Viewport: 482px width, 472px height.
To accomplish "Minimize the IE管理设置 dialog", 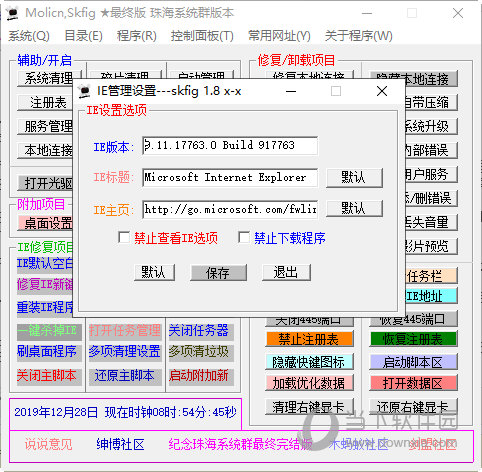I will [291, 91].
